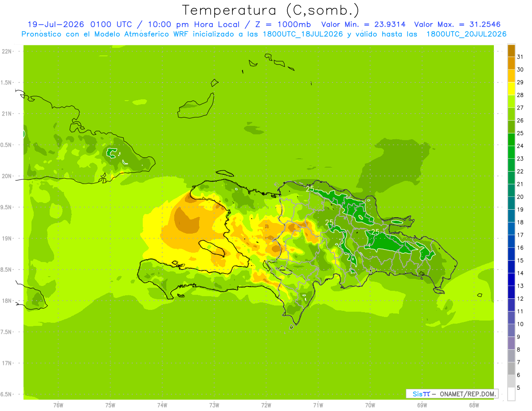Pick the gray colorbar swatch between 6 and 7

511,368
